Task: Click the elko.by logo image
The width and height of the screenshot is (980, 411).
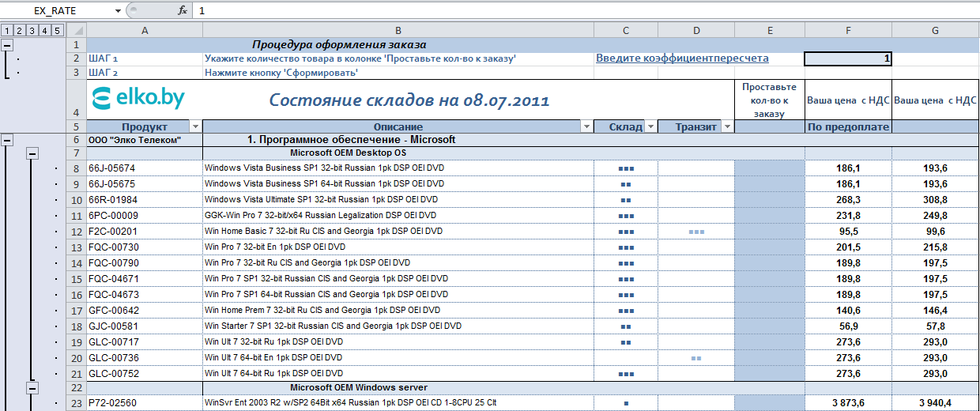Action: coord(138,98)
